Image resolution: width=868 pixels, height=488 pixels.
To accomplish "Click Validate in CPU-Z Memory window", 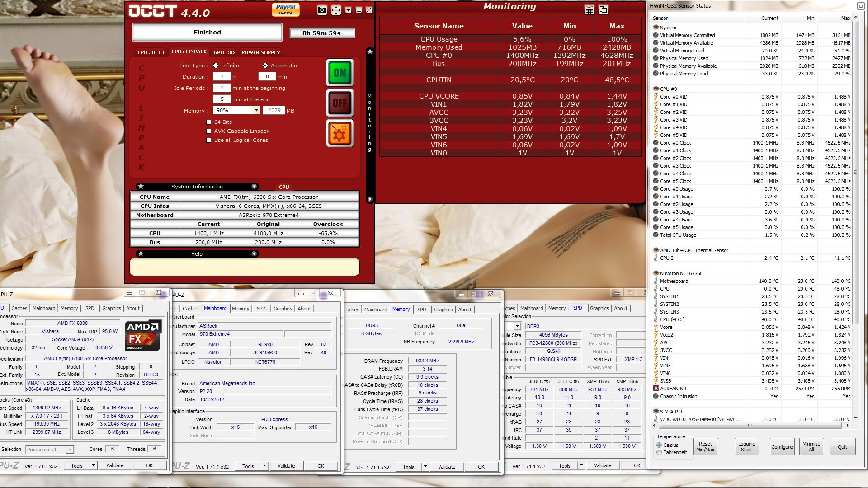I will coord(447,467).
